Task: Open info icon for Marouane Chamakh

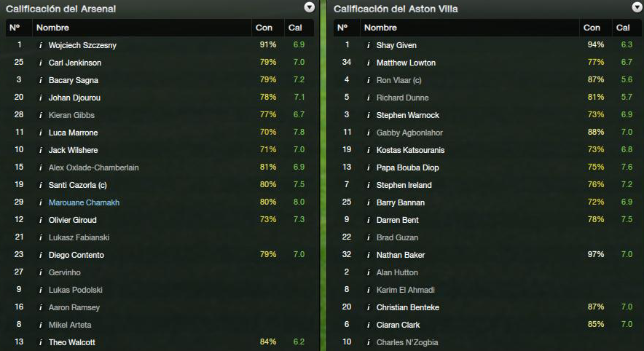Action: 40,202
